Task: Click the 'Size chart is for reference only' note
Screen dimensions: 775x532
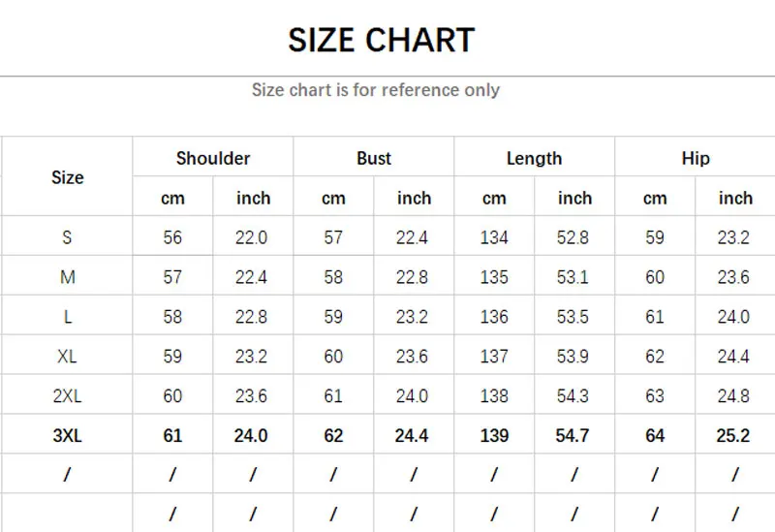Action: (x=376, y=90)
